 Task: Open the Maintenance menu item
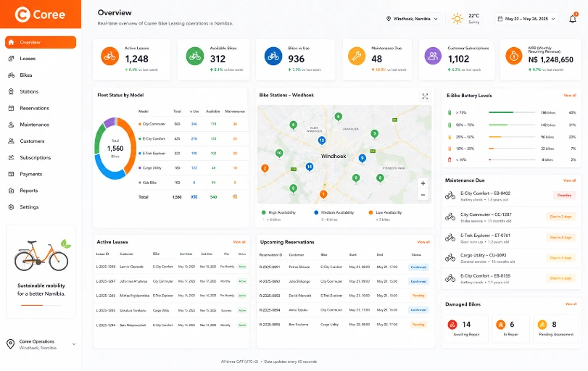click(x=41, y=125)
